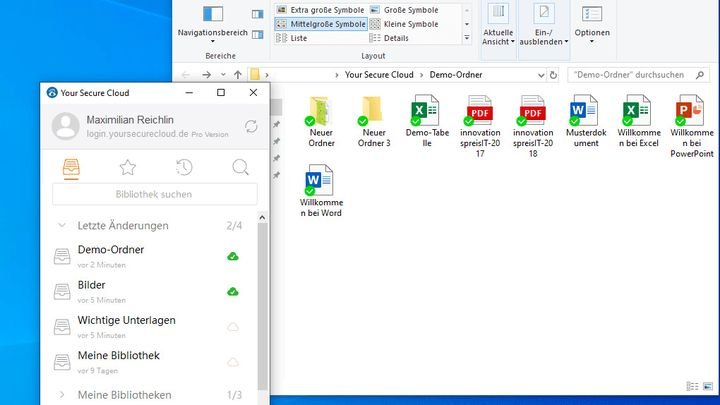Open the address bar history dropdown
This screenshot has height=405, width=720.
540,75
